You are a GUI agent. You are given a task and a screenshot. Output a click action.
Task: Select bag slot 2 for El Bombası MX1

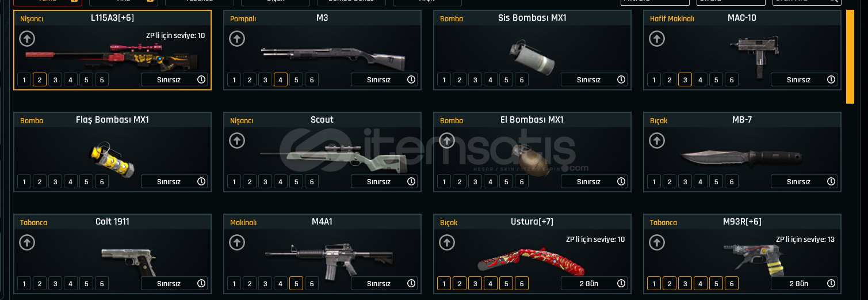tap(460, 181)
